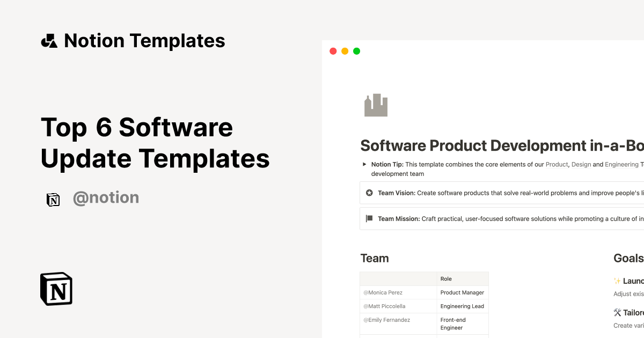Click the sparkles icon beside the Launch goal
Image resolution: width=644 pixels, height=338 pixels.
(x=616, y=281)
